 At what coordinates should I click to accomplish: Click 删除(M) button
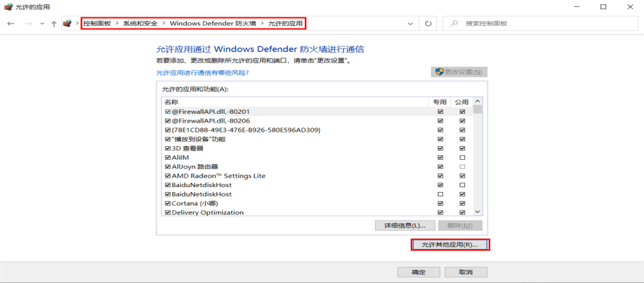pos(460,225)
